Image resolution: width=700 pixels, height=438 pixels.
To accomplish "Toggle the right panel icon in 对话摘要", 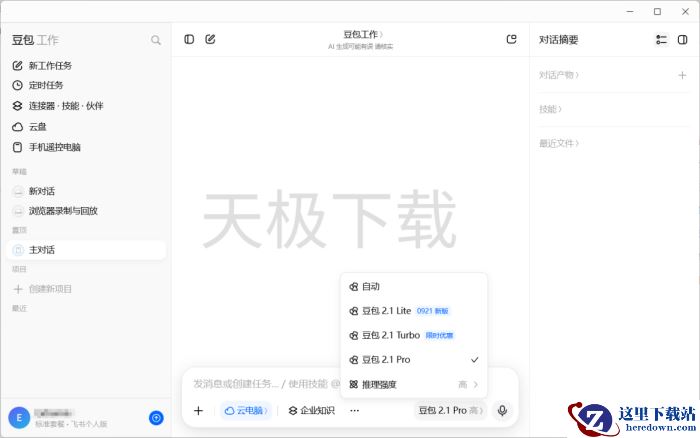I will (683, 40).
